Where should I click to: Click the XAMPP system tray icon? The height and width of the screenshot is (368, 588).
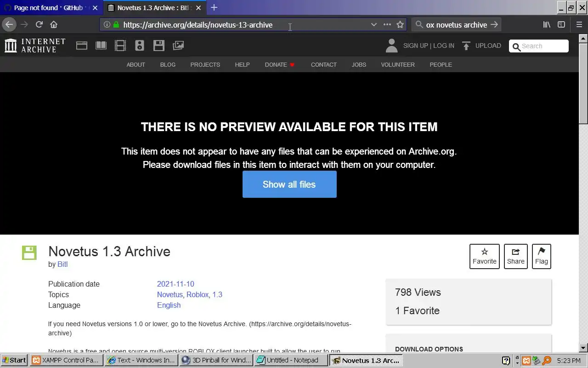pyautogui.click(x=526, y=361)
